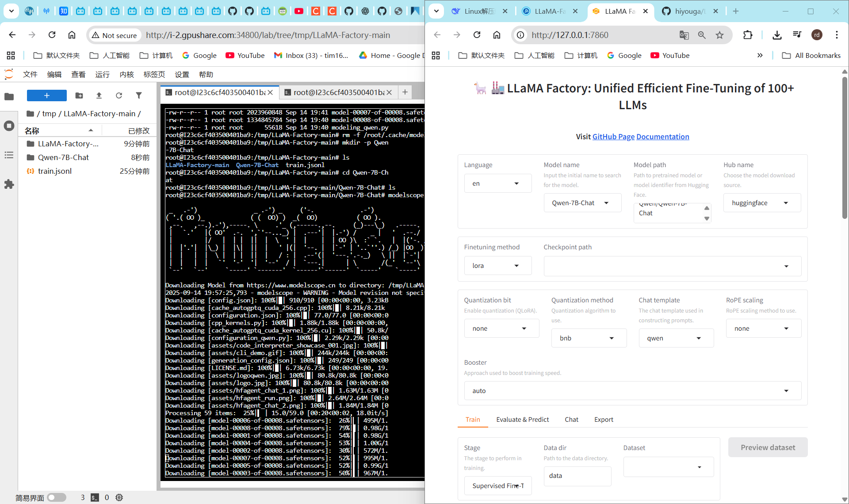The image size is (849, 504).
Task: Click the Data dir input field
Action: pos(577,476)
